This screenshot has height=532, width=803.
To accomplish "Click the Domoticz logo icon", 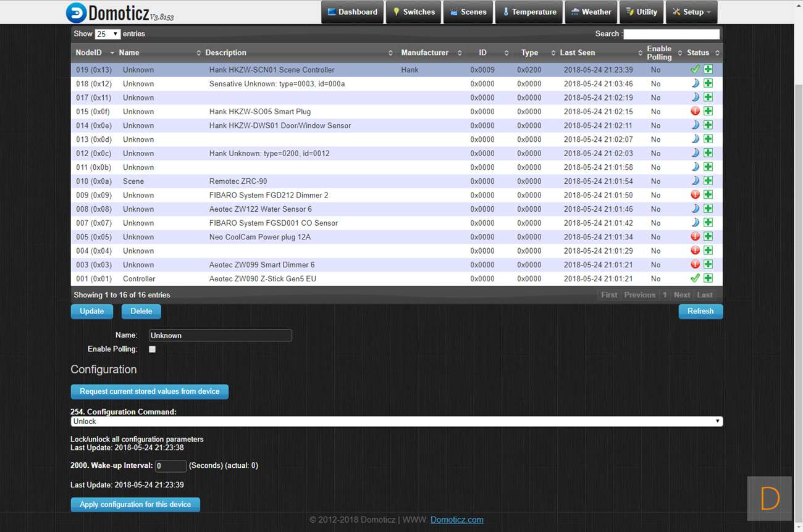I will 76,12.
